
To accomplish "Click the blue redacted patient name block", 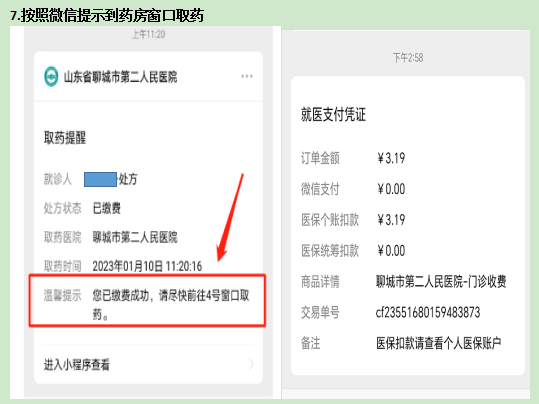I will 100,179.
